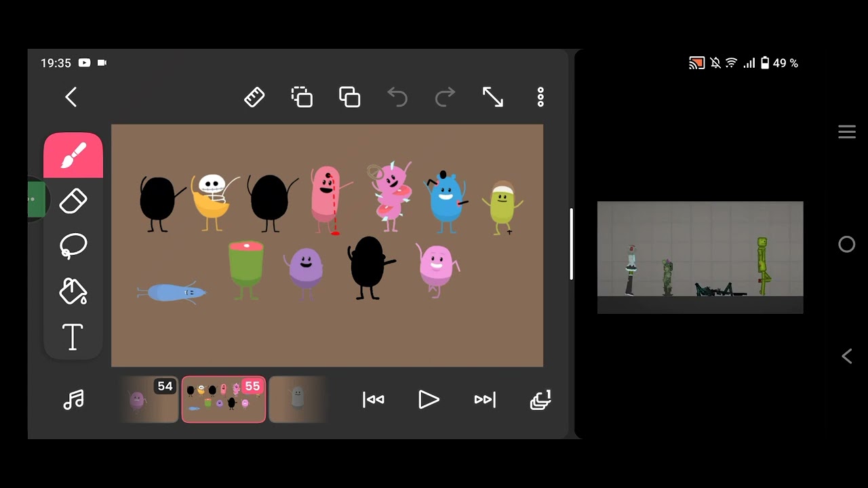Select frame 54 thumbnail

click(x=149, y=400)
